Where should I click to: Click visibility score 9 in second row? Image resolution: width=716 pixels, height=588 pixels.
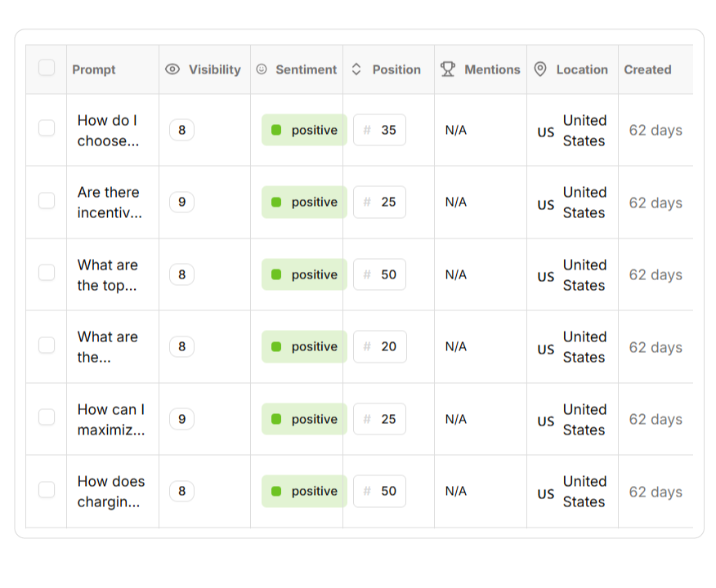[x=181, y=203]
